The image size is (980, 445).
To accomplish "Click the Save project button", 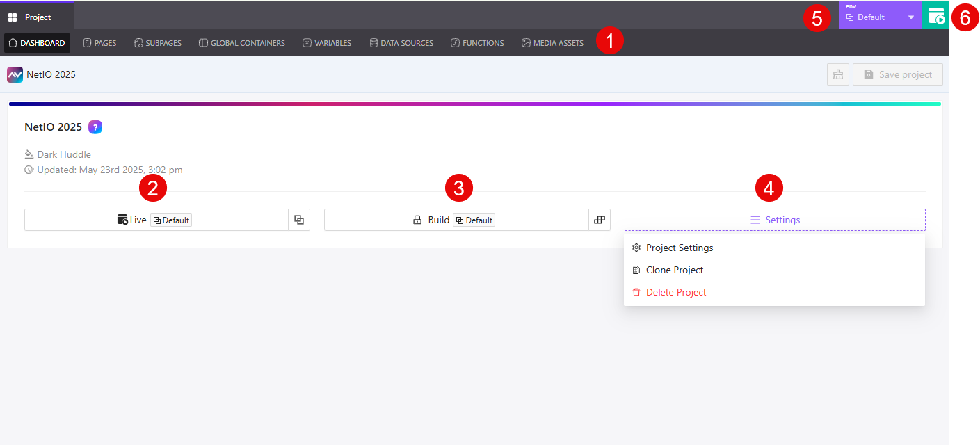I will [897, 74].
